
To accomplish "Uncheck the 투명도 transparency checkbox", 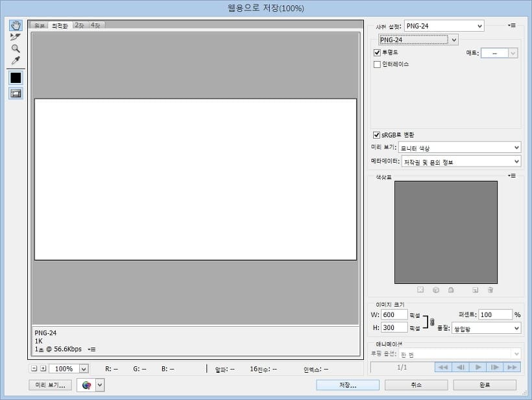I will pos(377,52).
